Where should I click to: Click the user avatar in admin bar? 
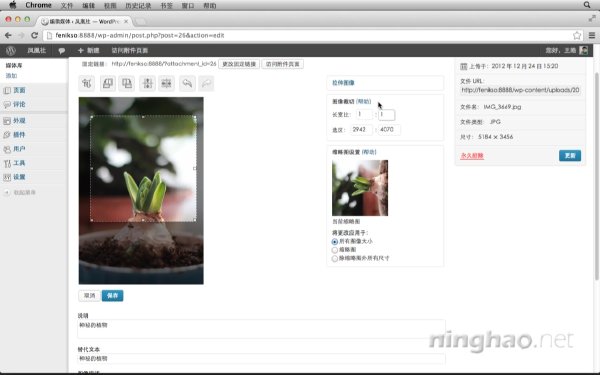coord(583,50)
